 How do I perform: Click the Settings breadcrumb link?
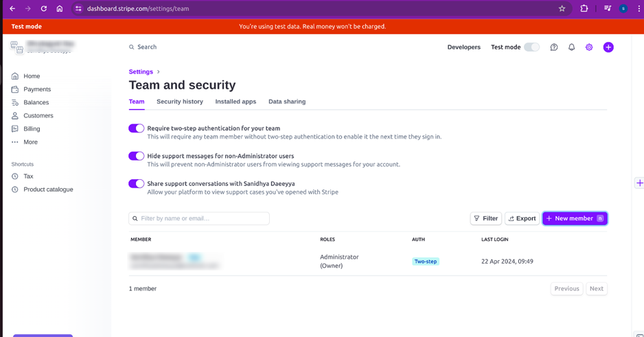tap(141, 72)
